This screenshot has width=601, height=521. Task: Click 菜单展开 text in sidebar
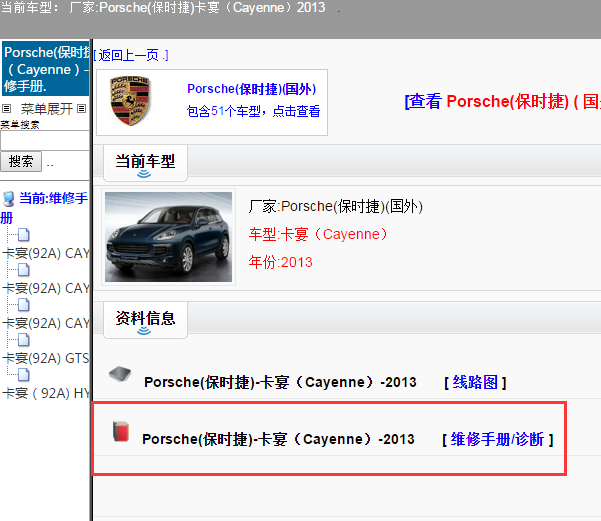(x=47, y=109)
